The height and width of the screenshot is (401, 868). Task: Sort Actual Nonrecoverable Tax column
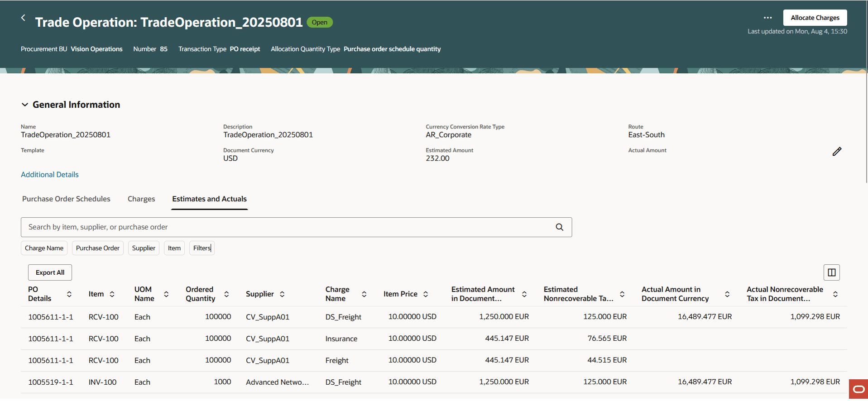point(835,294)
